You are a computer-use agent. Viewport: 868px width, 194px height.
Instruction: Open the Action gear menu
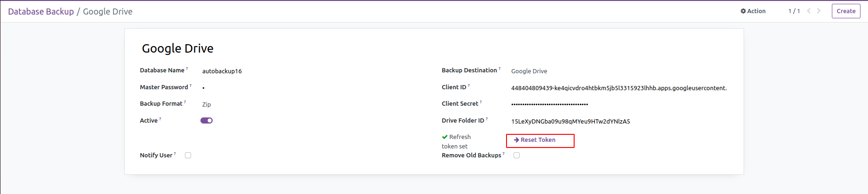click(753, 11)
